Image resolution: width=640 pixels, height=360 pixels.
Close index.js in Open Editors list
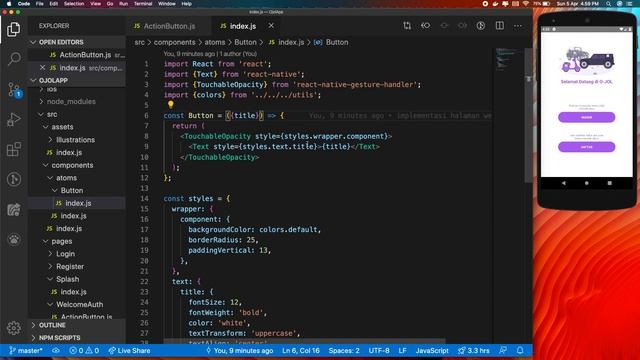42,68
